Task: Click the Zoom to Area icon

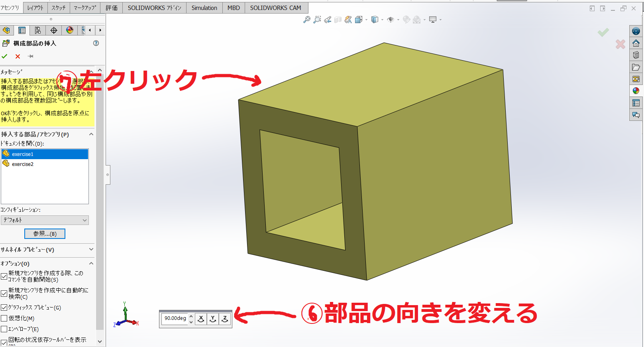Action: point(317,20)
